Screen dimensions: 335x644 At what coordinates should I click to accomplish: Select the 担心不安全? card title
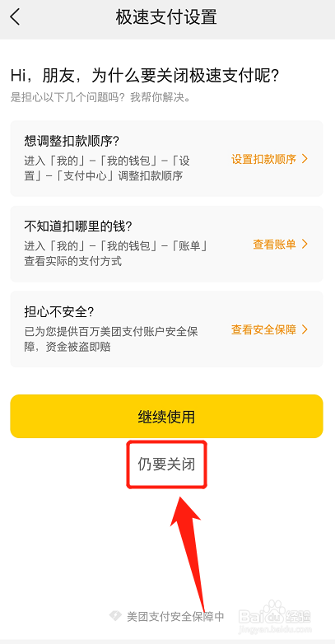coord(59,312)
